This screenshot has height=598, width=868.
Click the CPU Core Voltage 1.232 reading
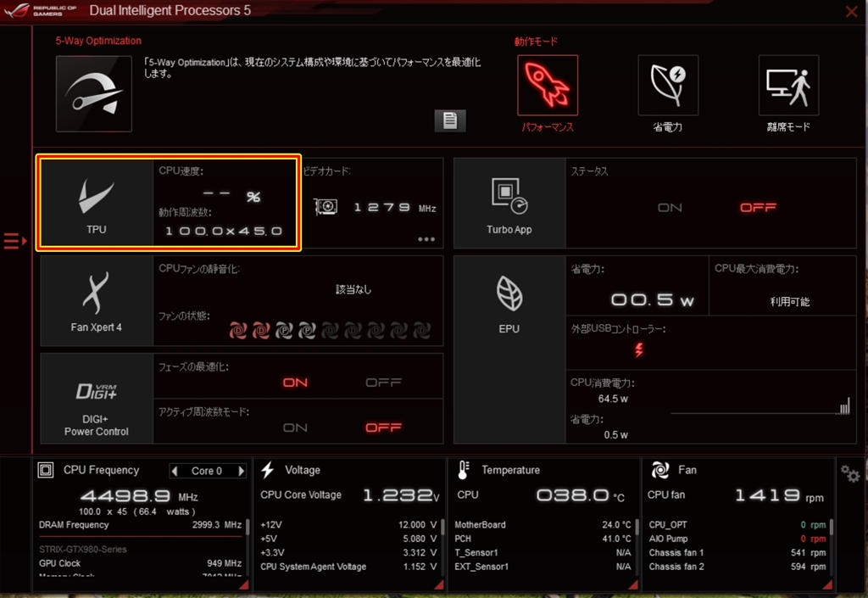tap(401, 495)
